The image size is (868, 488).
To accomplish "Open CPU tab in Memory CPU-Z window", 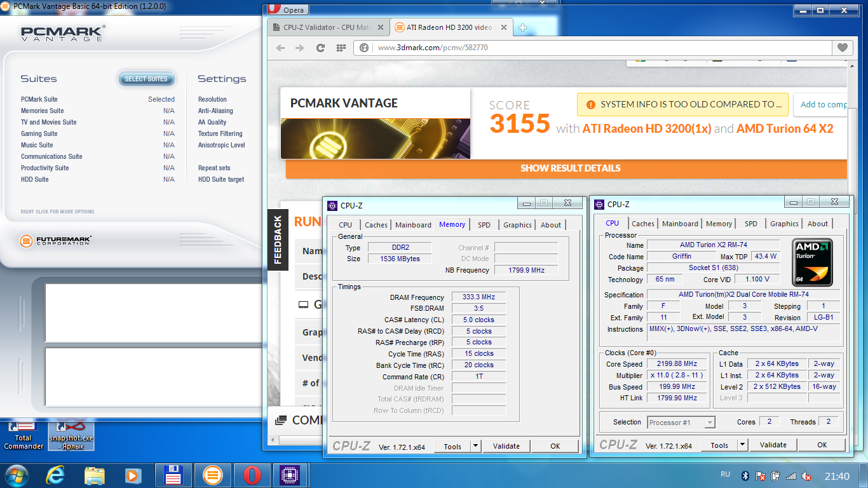I will pyautogui.click(x=345, y=225).
